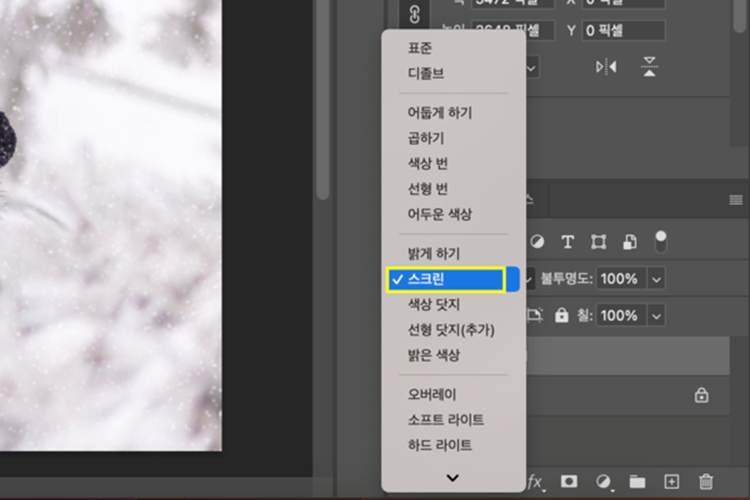Flip horizontally using the flip icon
The width and height of the screenshot is (750, 500).
[606, 67]
